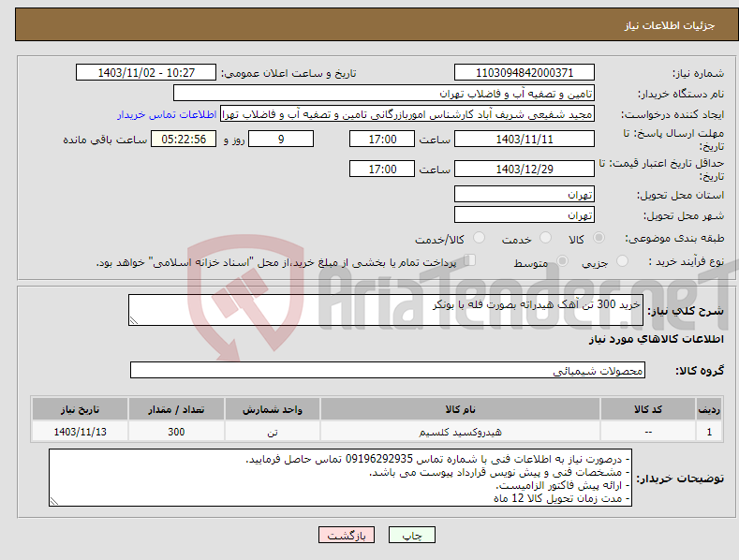Viewport: 739px width, 560px height.
Task: Select the متوسط purchase type radio
Action: 562,260
